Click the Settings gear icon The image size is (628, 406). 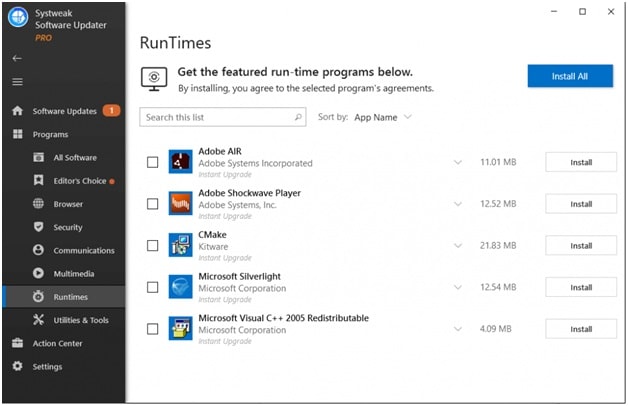coord(17,366)
